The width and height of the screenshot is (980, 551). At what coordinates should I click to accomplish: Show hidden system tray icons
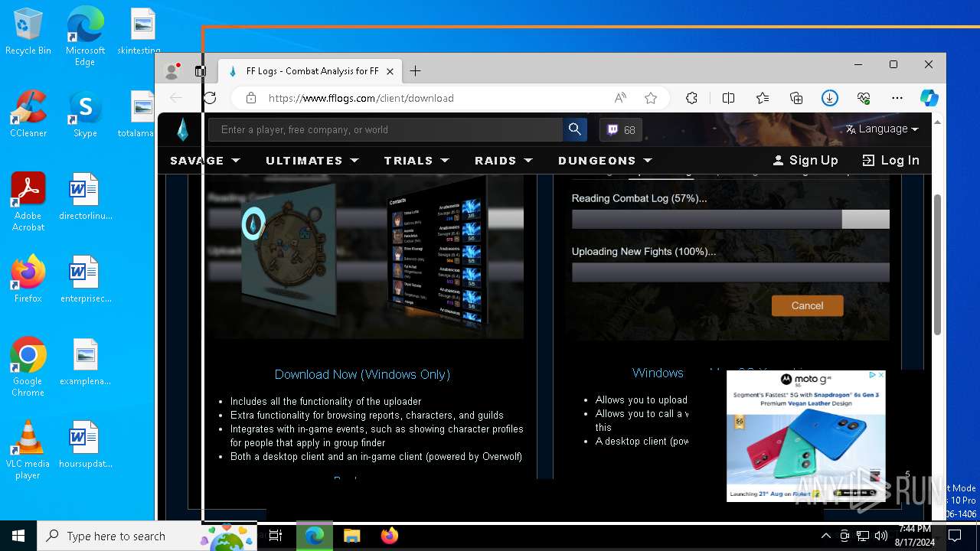825,536
